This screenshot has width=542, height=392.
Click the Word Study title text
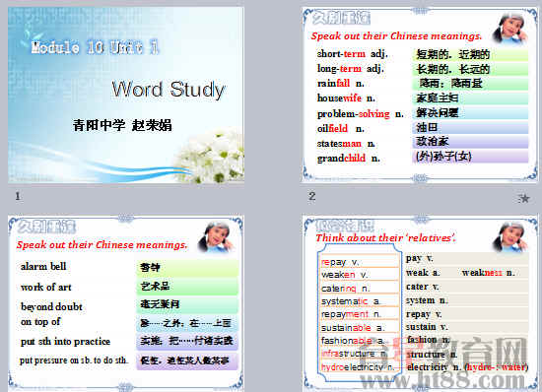point(169,90)
